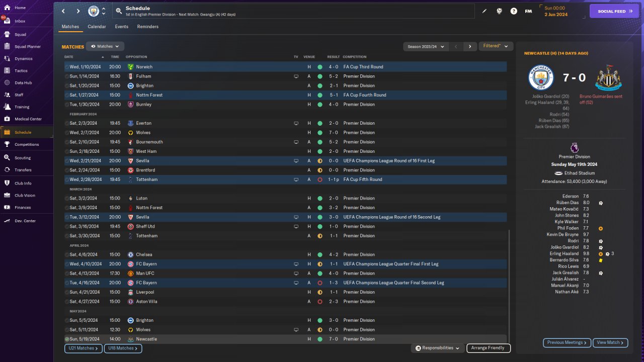
Task: Open the Dev. Center
Action: [x=25, y=221]
